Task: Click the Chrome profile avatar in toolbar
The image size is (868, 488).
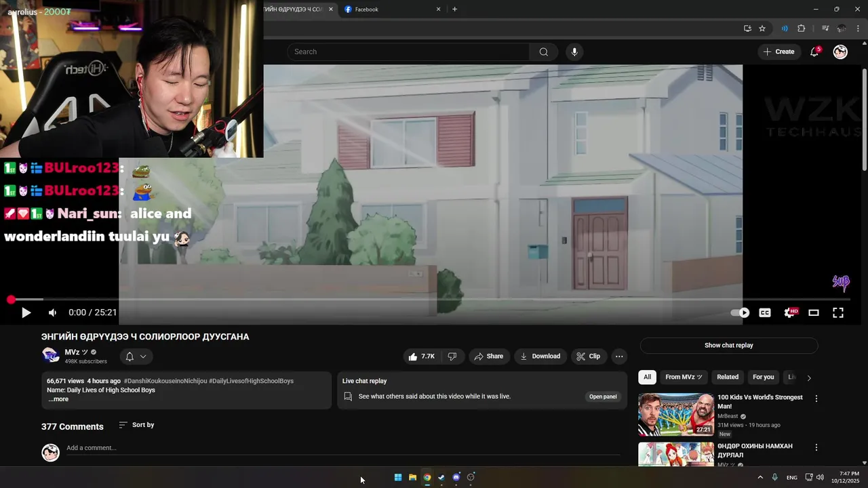Action: pos(842,28)
